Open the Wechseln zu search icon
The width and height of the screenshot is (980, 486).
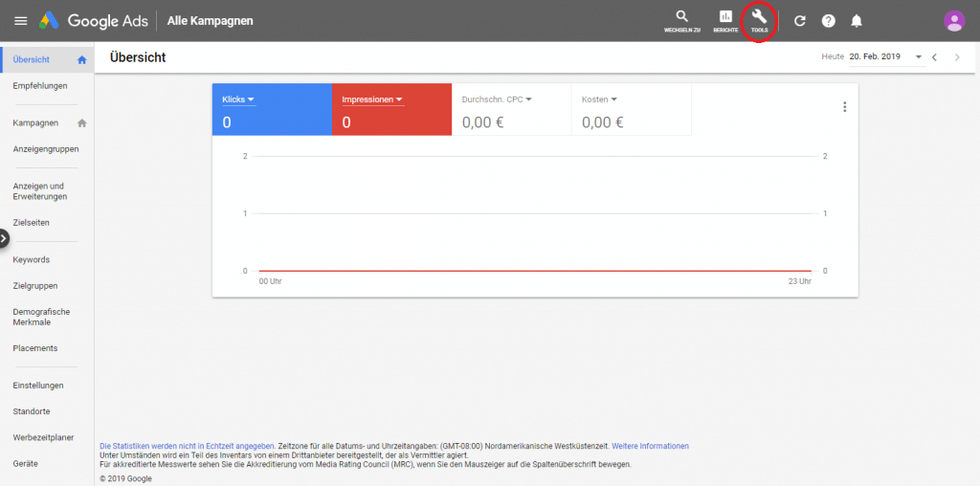click(x=681, y=21)
